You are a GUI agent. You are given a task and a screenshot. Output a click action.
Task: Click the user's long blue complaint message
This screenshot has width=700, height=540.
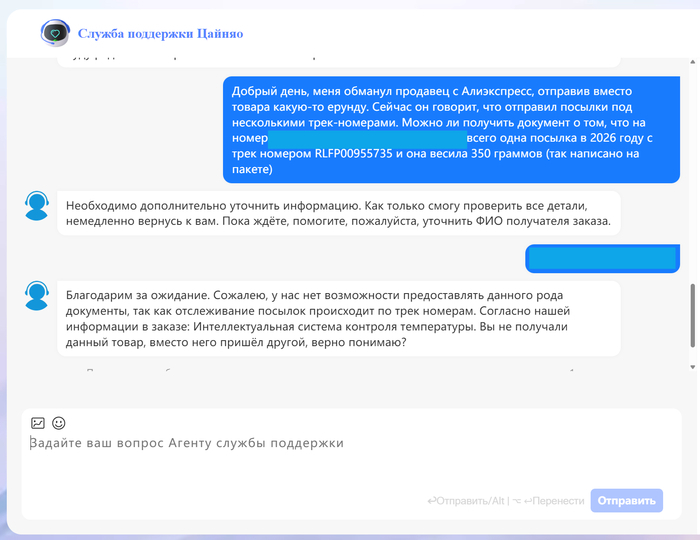443,129
